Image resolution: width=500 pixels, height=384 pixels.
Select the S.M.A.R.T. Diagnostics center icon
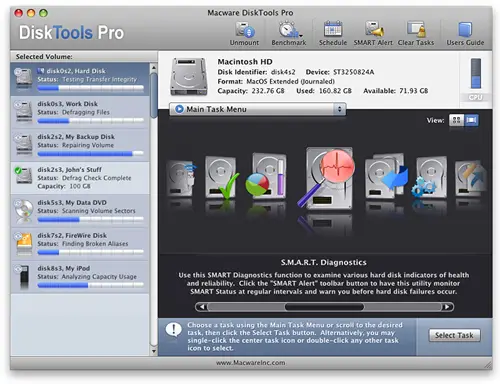tap(327, 178)
